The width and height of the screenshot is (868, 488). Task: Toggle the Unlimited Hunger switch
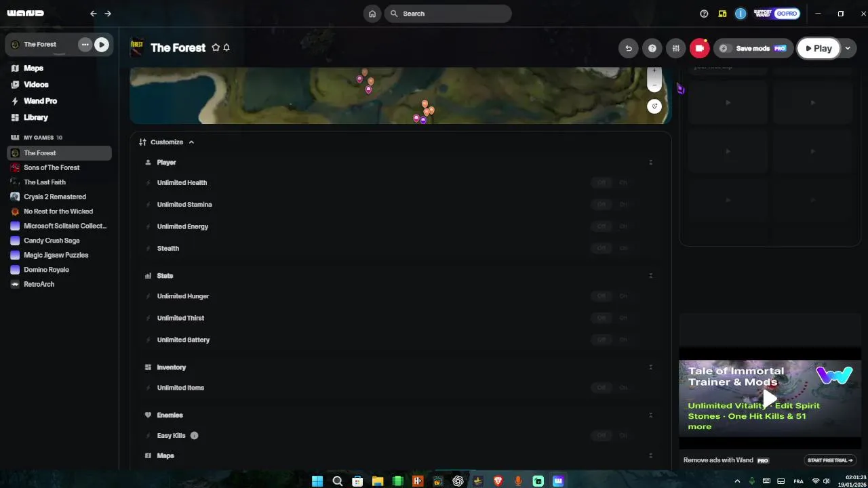pos(612,296)
